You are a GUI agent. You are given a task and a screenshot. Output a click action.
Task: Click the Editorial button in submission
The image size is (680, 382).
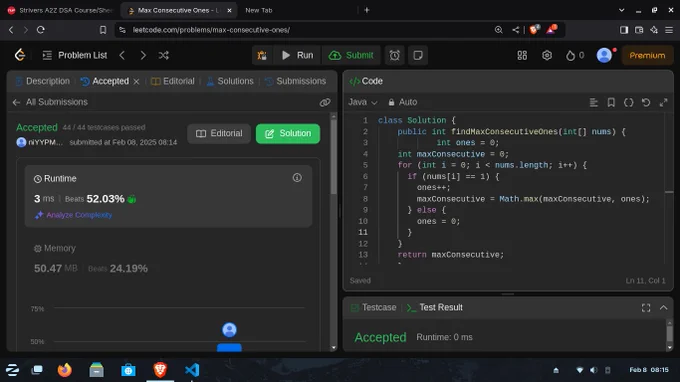tap(219, 134)
